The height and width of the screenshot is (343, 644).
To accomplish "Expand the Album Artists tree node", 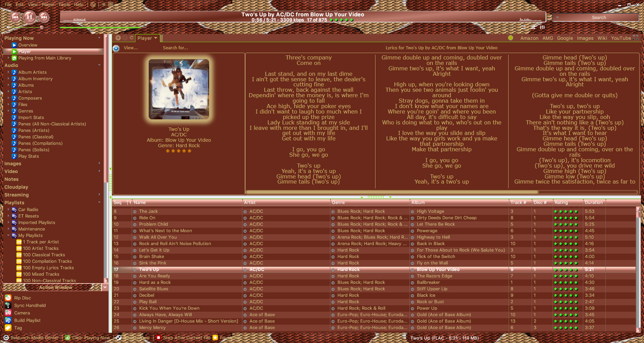I will pyautogui.click(x=8, y=72).
